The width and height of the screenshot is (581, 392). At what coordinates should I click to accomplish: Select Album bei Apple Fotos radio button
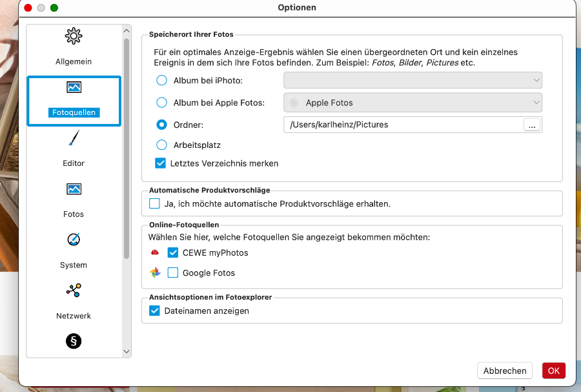click(161, 103)
